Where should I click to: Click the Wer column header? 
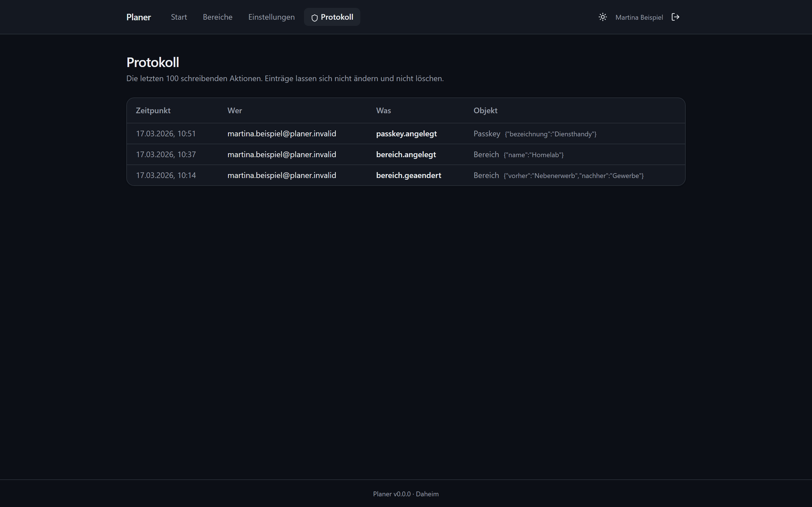(235, 110)
